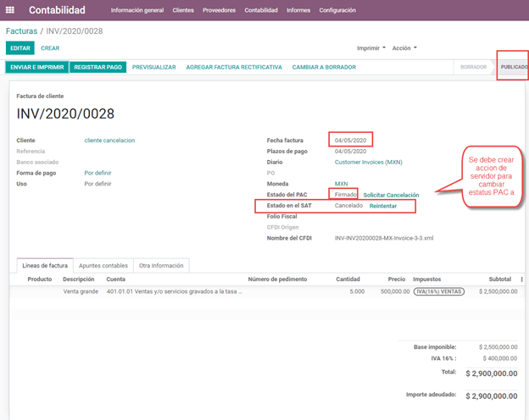Expand the Imprimir dropdown

coord(370,48)
